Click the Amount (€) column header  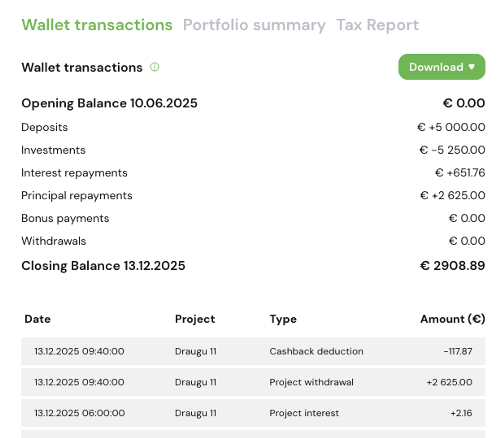[453, 319]
